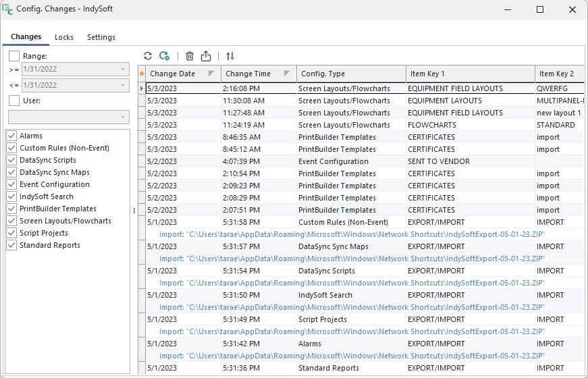Select the 5:31:50 PM time cell
Screen dimensions: 588x378
tap(259, 295)
